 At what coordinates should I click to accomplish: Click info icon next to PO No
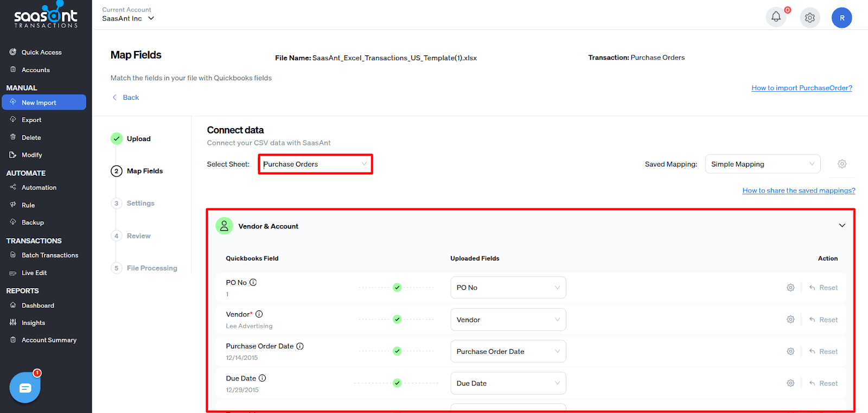[253, 282]
